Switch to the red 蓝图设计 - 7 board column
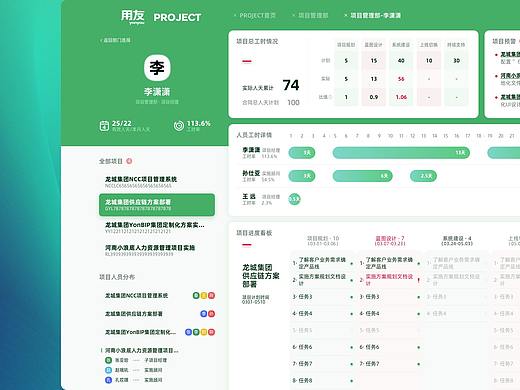The height and width of the screenshot is (390, 520). click(390, 241)
